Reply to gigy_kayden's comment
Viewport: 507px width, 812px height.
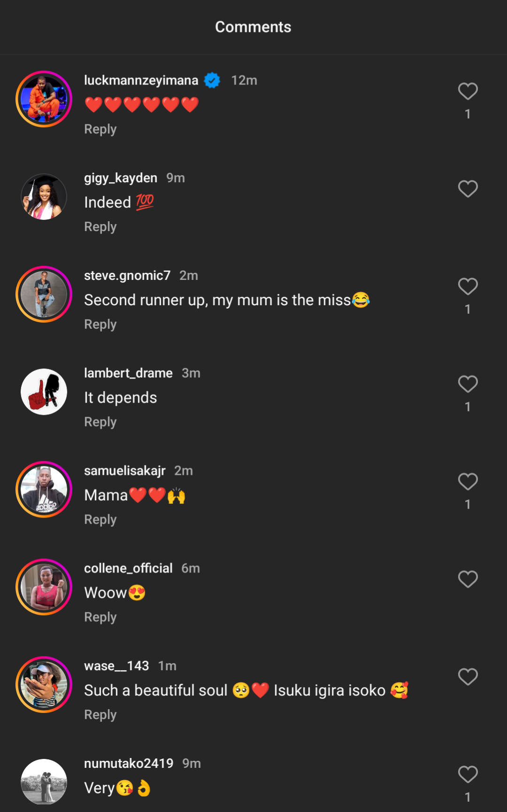pyautogui.click(x=100, y=227)
